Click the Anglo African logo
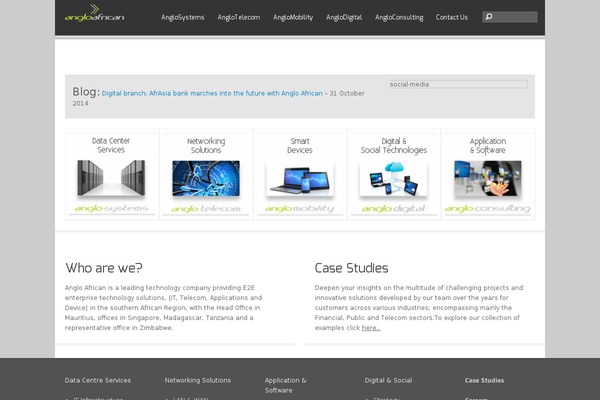Screen dimensions: 600x400 95,13
